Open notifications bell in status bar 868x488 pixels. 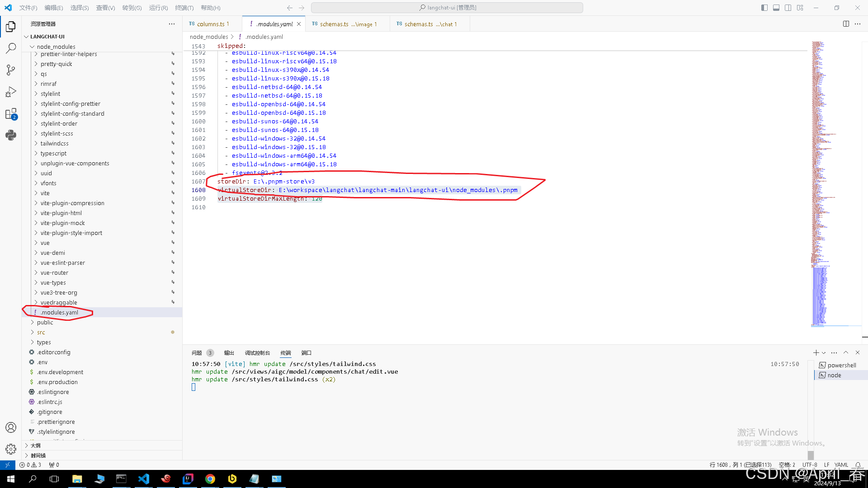858,465
